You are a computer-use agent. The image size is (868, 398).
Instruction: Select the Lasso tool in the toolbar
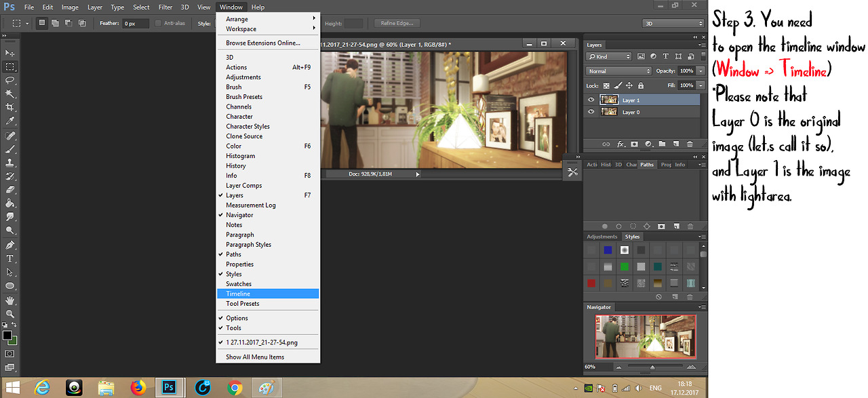pyautogui.click(x=10, y=80)
